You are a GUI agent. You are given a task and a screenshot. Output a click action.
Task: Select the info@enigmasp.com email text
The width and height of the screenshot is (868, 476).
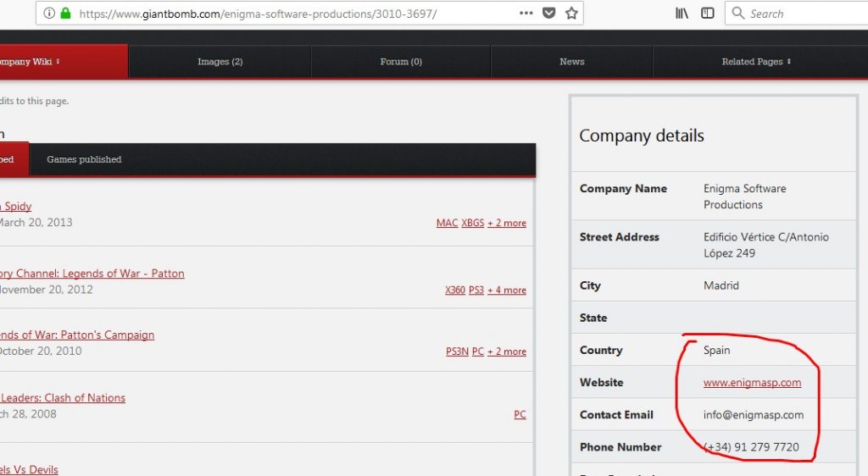click(754, 415)
